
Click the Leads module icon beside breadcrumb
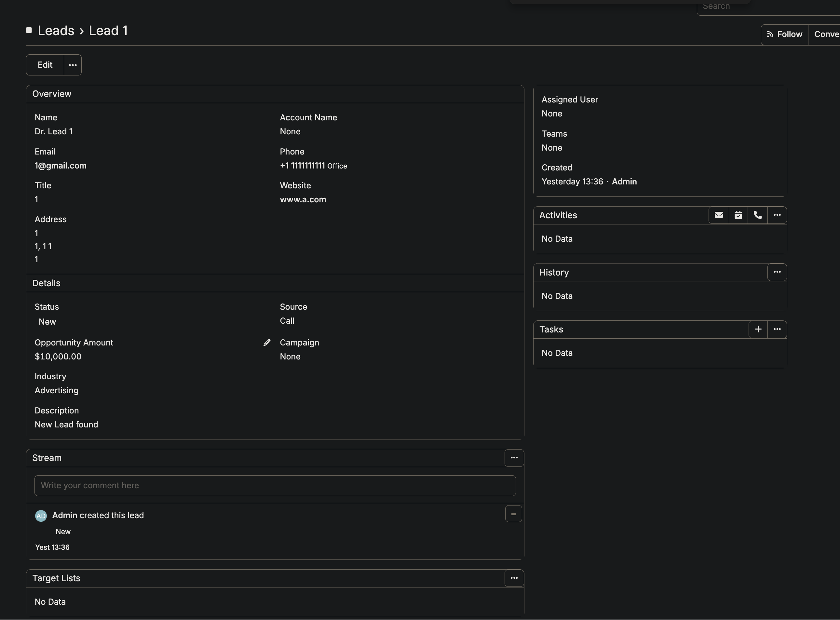pyautogui.click(x=29, y=30)
